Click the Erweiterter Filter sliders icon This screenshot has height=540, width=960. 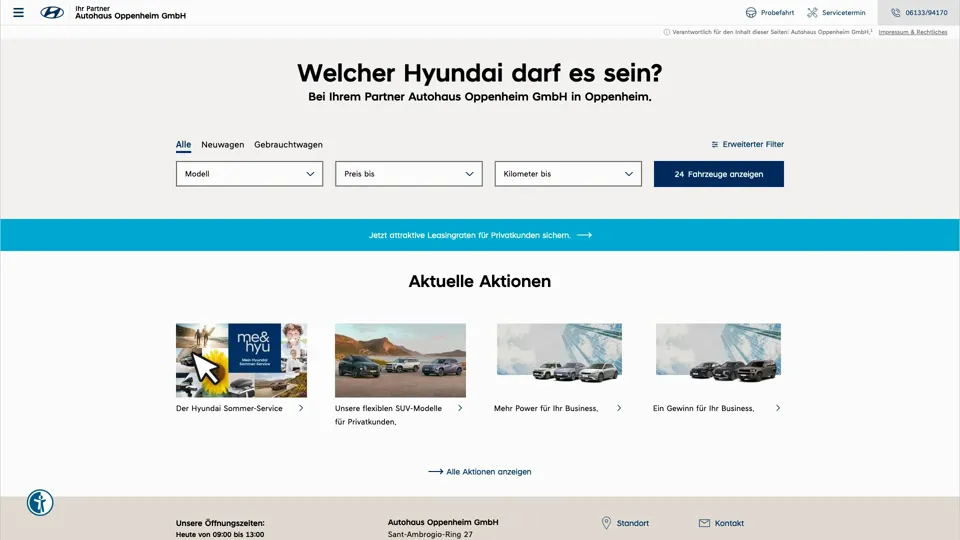(x=714, y=144)
